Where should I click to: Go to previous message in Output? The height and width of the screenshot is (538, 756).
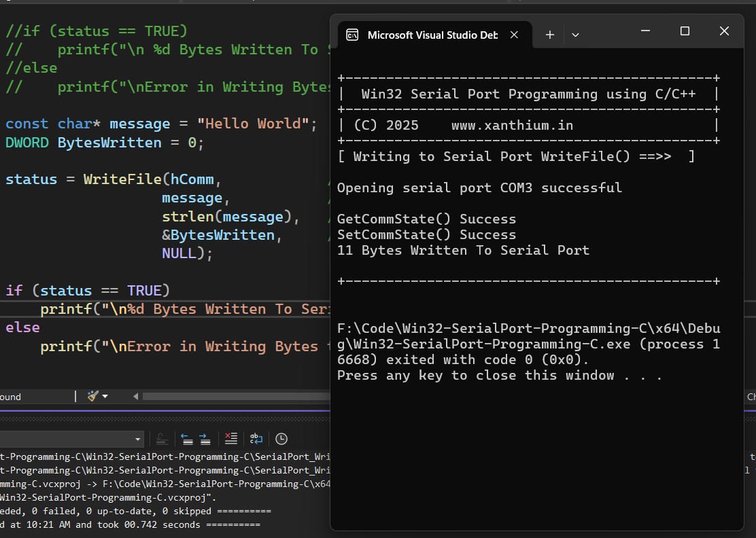coord(187,439)
